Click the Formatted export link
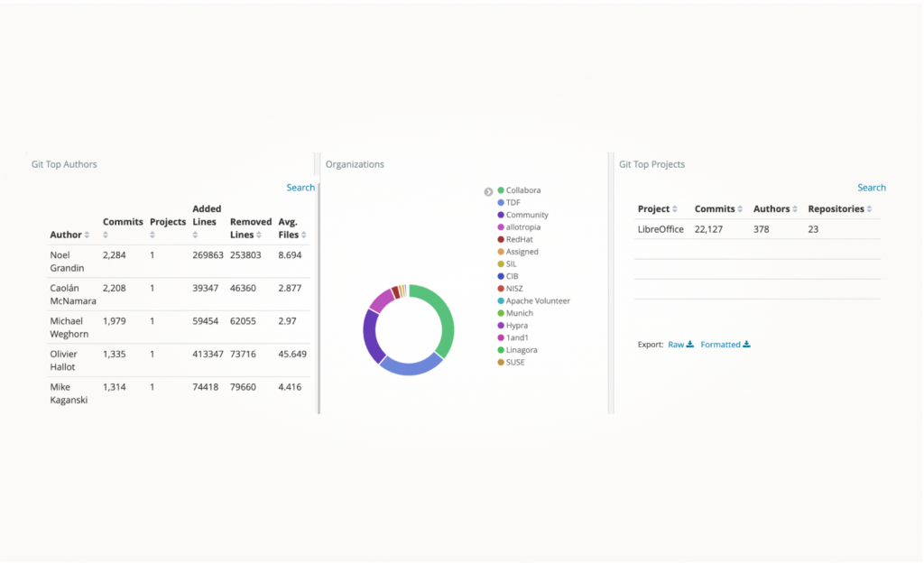The image size is (924, 563). tap(720, 345)
